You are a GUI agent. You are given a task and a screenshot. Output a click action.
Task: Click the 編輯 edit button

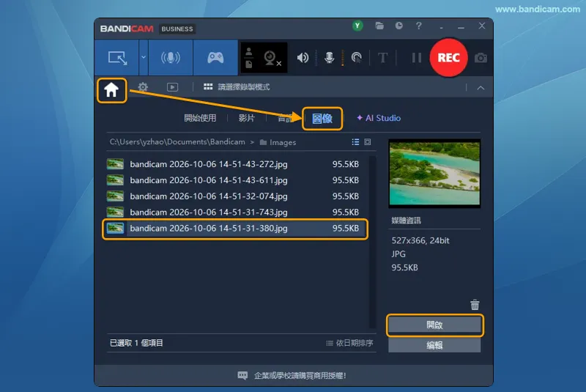[434, 345]
